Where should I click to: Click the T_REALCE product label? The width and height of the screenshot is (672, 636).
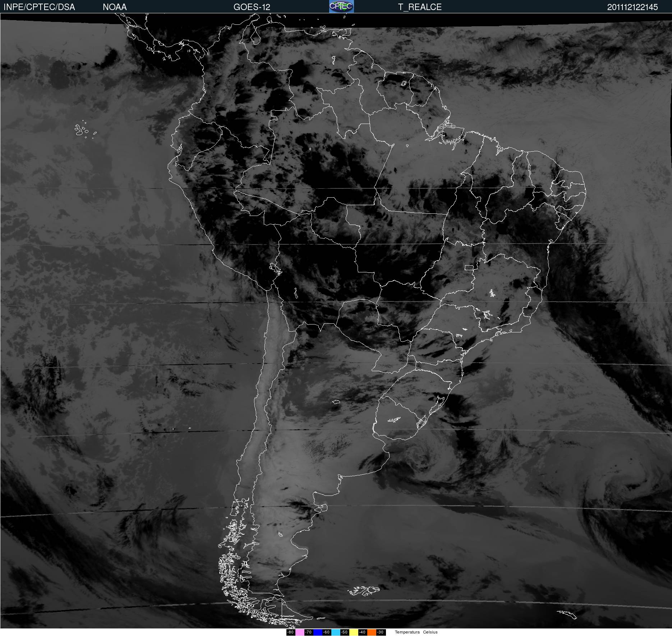tap(420, 7)
